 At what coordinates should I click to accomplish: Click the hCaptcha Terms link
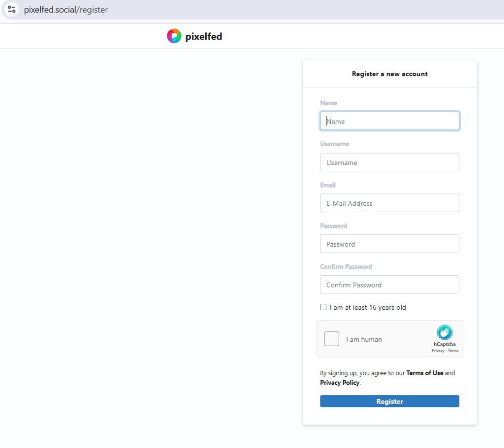click(453, 351)
